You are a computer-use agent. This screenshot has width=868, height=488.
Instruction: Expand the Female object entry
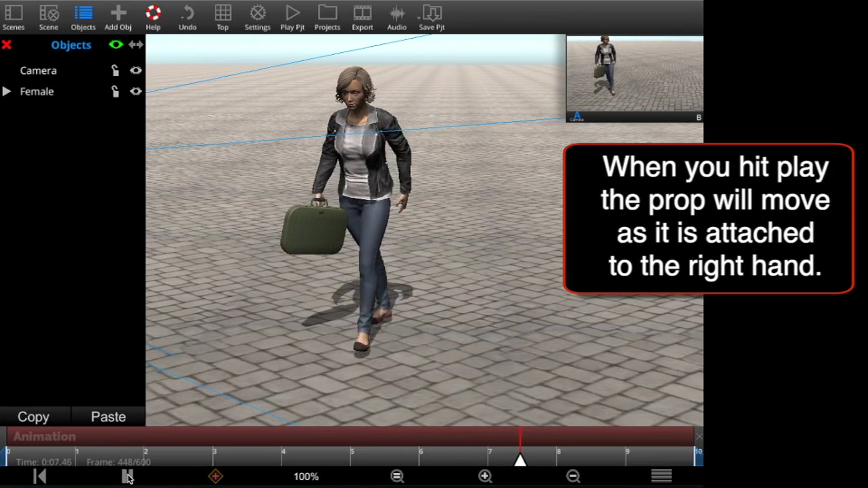[6, 91]
